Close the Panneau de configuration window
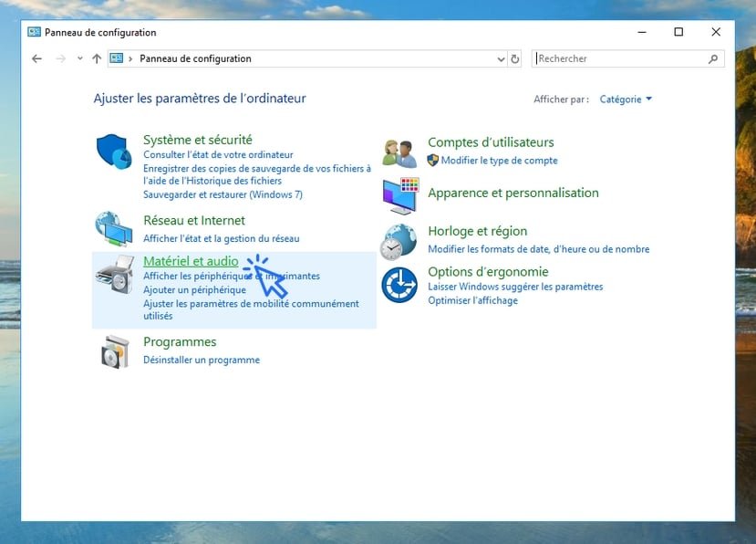Screen dimensions: 756x544 point(716,32)
